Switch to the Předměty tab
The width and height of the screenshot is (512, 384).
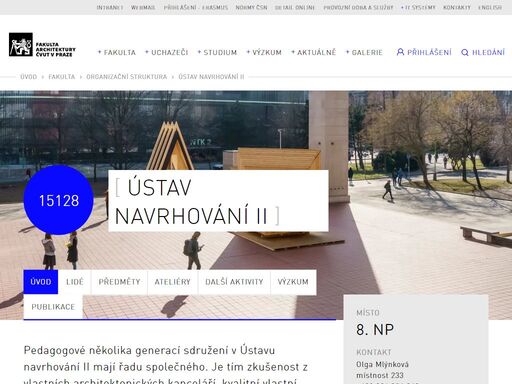tap(119, 282)
